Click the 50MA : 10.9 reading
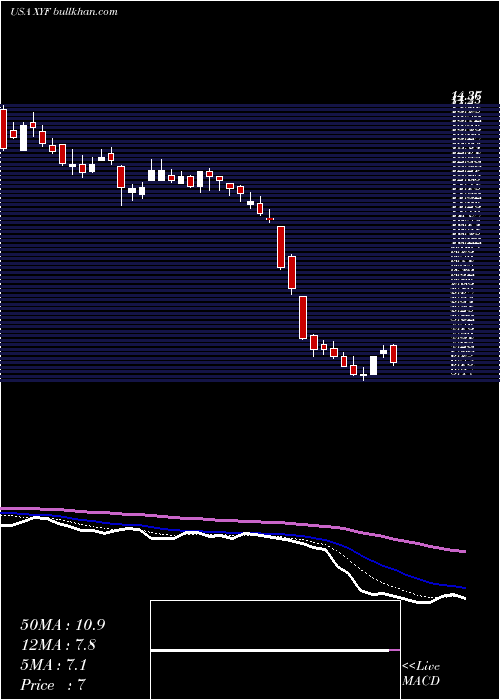Viewport: 500px width, 700px height. click(62, 625)
